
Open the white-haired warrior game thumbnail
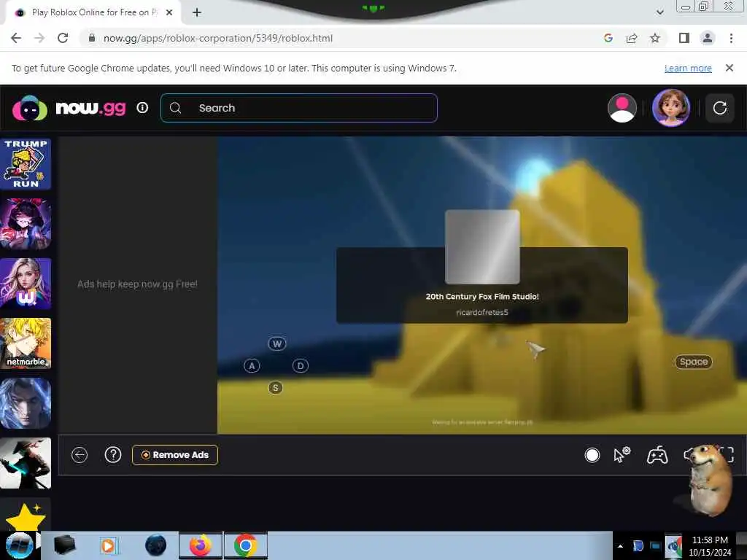pyautogui.click(x=26, y=403)
